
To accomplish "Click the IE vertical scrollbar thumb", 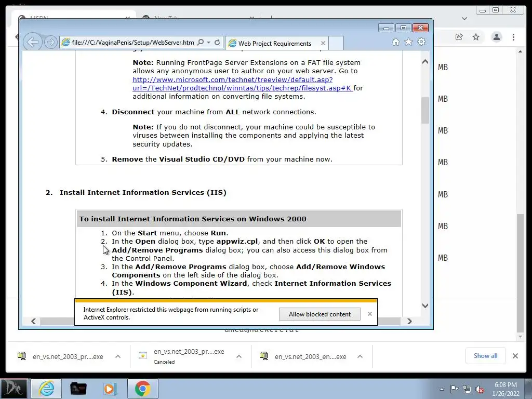I will click(x=425, y=110).
